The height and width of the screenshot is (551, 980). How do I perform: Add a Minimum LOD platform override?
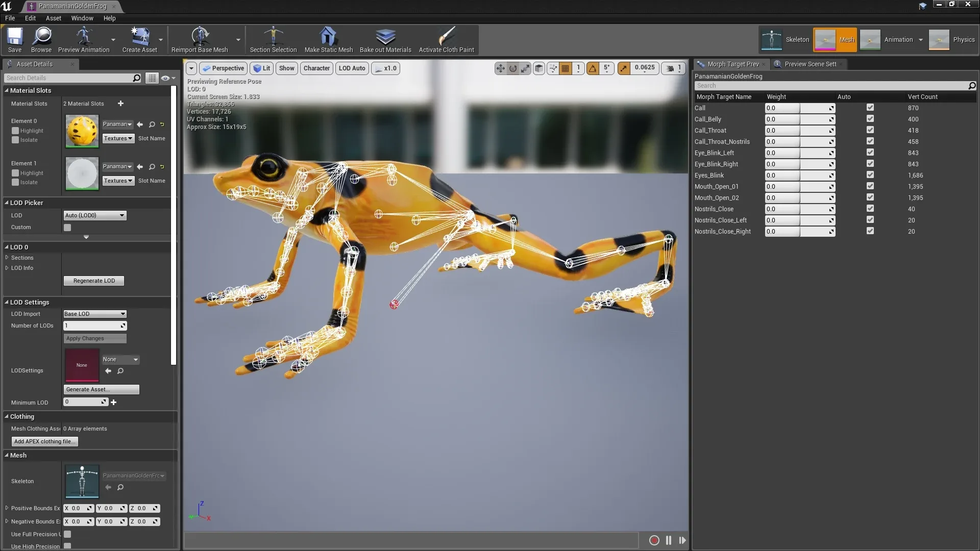[x=114, y=403]
